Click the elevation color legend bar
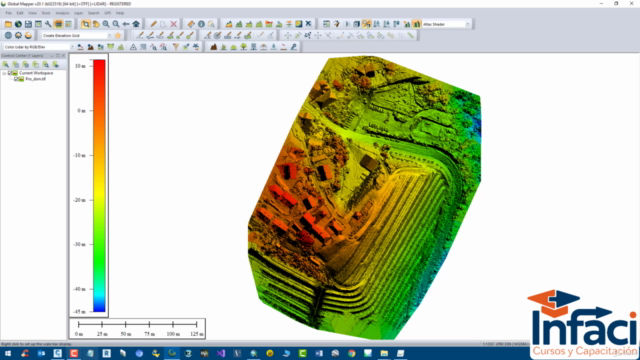The height and width of the screenshot is (360, 640). (99, 186)
